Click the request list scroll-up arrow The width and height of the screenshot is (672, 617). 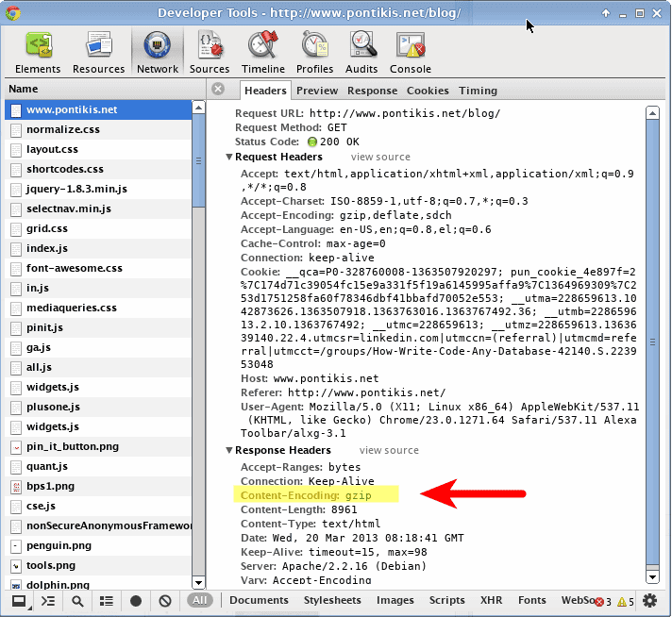[198, 108]
